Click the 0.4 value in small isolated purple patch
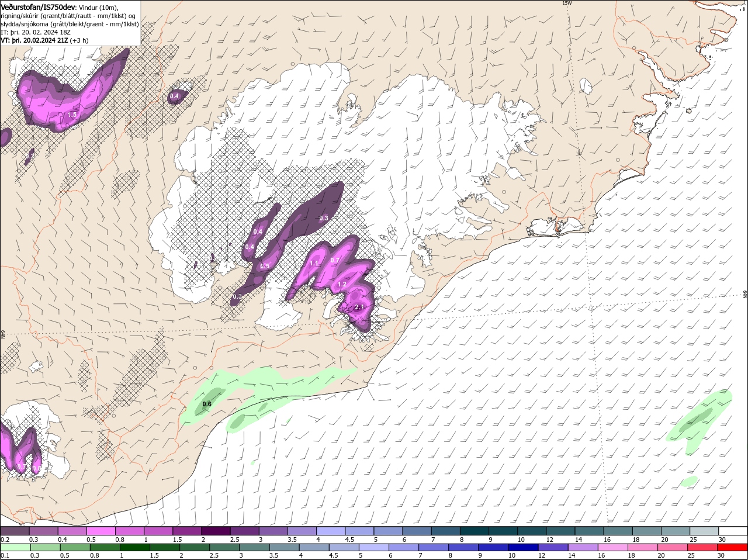 coord(174,96)
